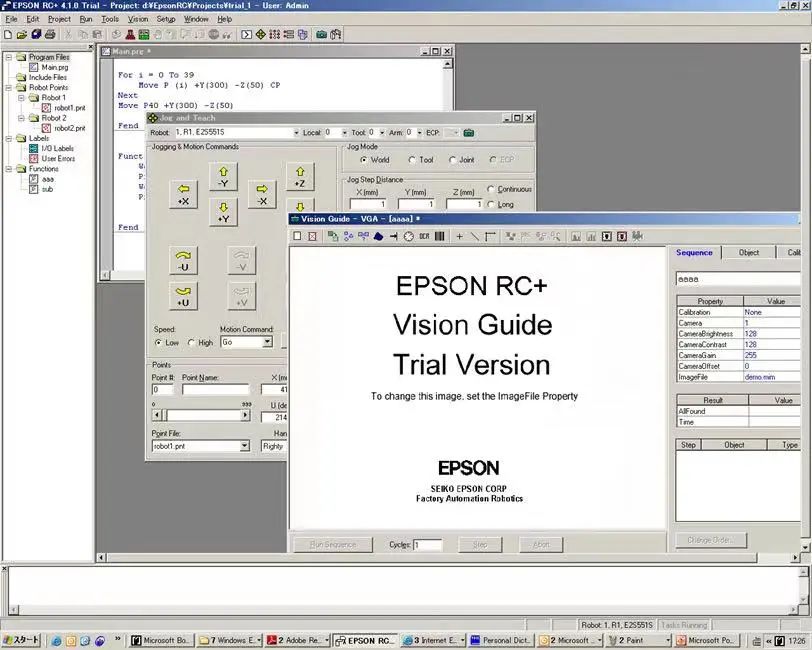812x650 pixels.
Task: Click the Print icon in main toolbar
Action: [50, 35]
